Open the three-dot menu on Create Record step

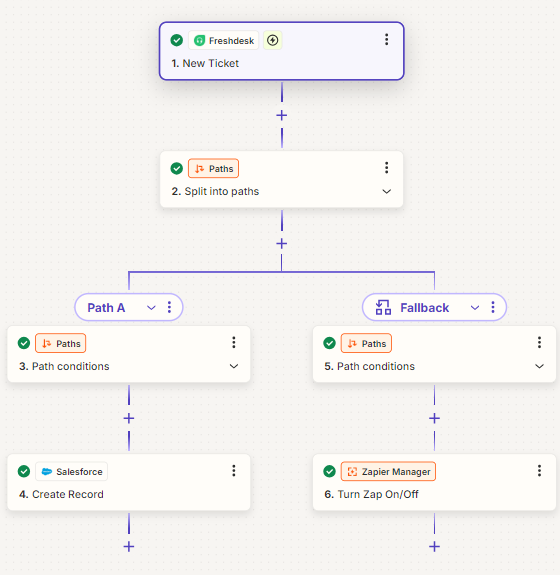click(234, 471)
